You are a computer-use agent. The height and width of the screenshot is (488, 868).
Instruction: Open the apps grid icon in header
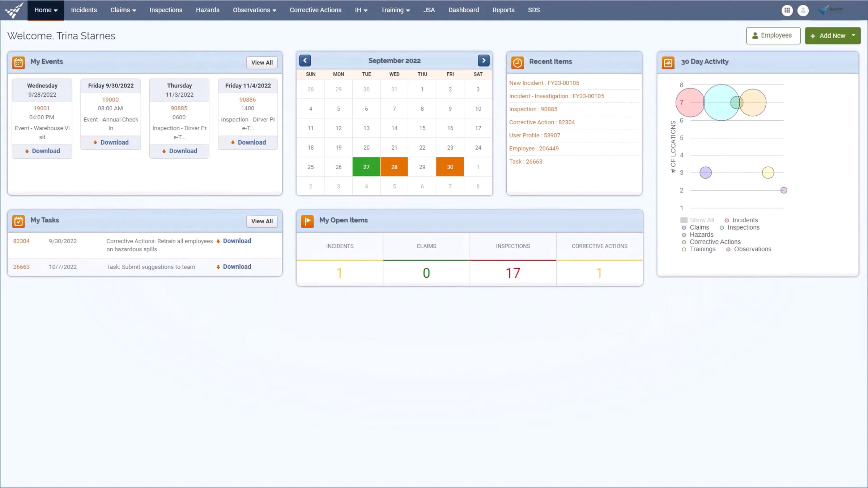coord(787,10)
